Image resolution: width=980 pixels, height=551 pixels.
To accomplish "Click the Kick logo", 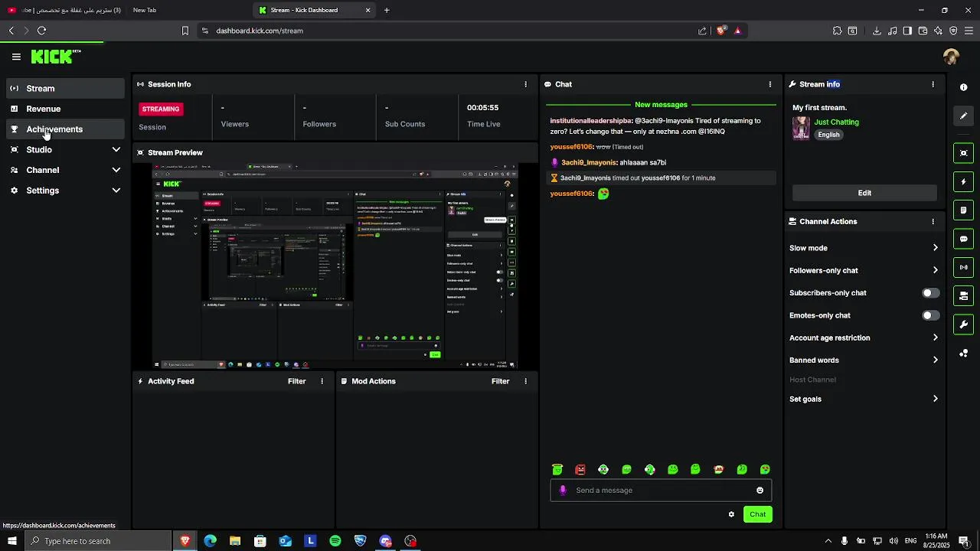I will [55, 57].
